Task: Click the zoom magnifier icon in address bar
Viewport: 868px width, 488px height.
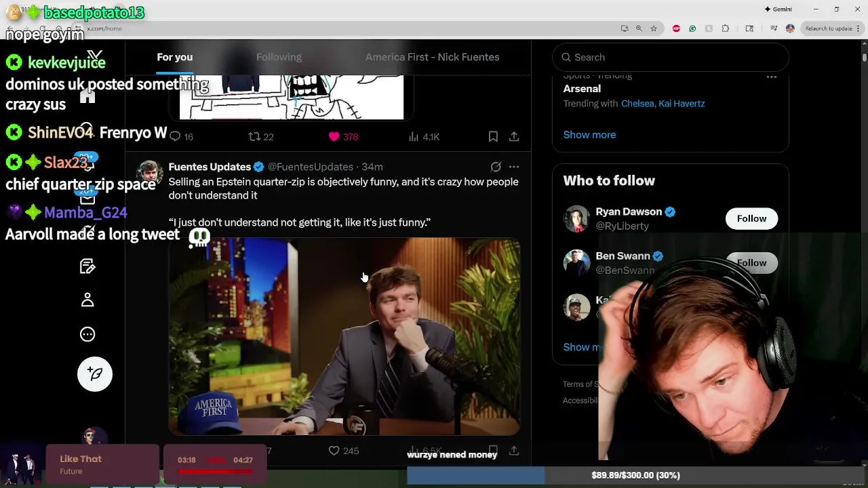Action: (x=639, y=28)
